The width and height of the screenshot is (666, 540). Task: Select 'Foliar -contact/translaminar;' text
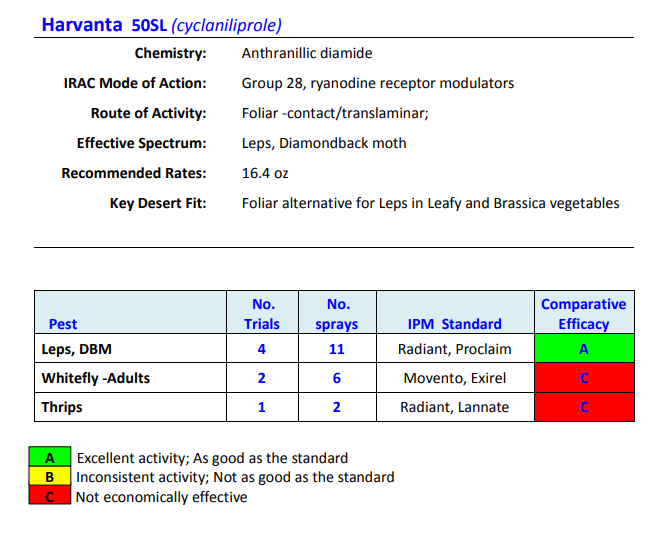(335, 113)
